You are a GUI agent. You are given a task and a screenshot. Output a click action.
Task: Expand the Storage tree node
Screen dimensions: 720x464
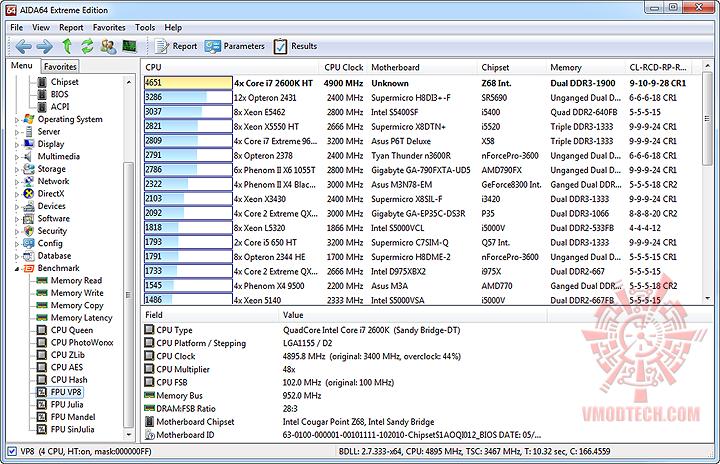click(17, 169)
